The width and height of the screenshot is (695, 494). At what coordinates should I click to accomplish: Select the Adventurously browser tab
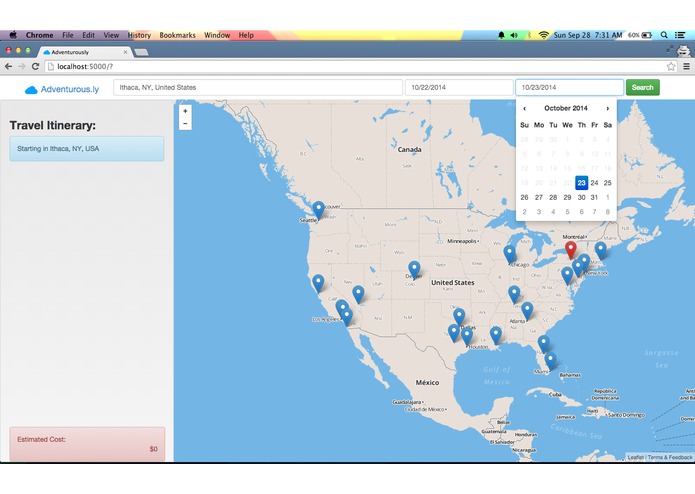pyautogui.click(x=84, y=52)
